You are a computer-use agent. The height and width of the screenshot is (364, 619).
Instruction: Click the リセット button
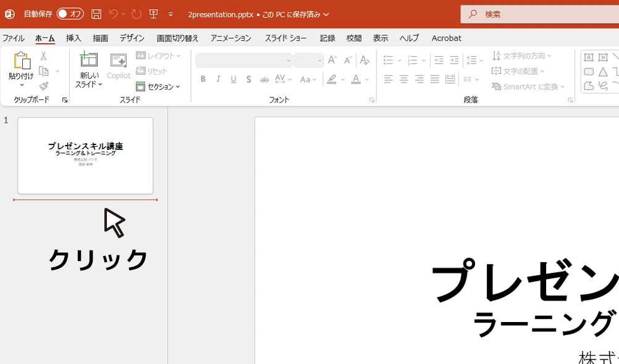151,71
